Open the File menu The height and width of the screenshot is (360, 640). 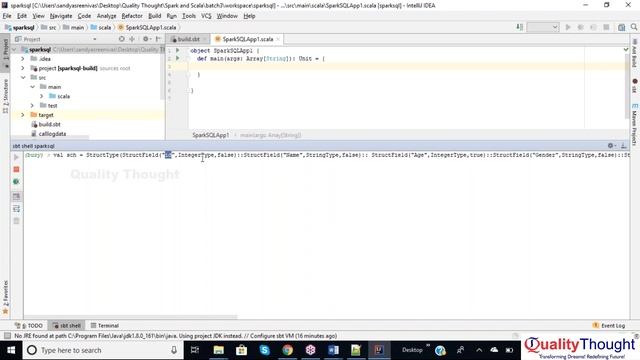7,16
